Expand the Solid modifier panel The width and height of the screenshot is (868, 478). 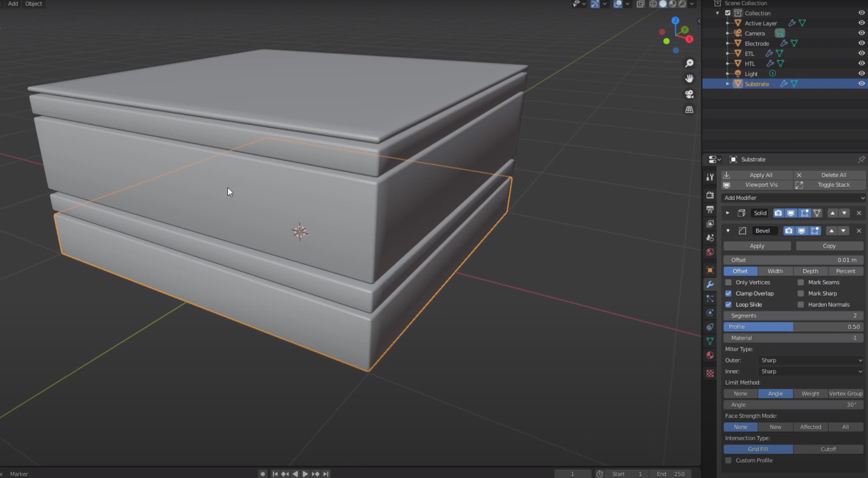pos(728,213)
